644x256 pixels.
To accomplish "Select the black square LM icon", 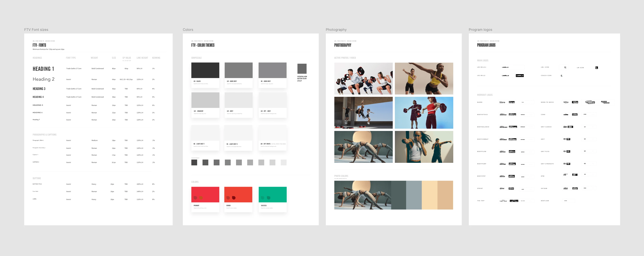I will pyautogui.click(x=597, y=68).
